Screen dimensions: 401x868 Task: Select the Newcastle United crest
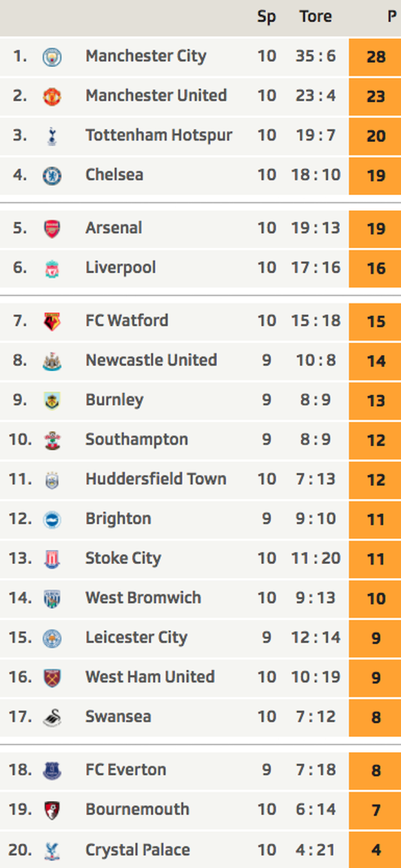pos(52,361)
